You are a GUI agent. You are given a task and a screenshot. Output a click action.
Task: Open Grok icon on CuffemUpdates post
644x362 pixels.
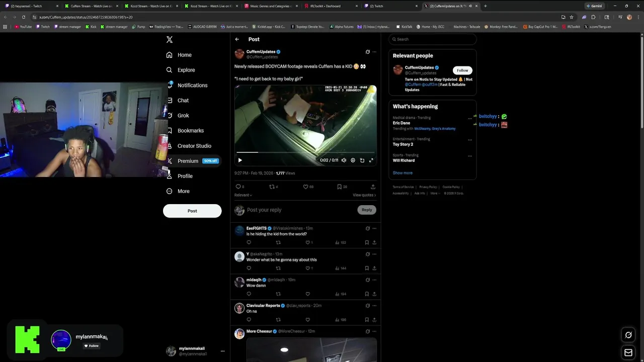(x=367, y=52)
